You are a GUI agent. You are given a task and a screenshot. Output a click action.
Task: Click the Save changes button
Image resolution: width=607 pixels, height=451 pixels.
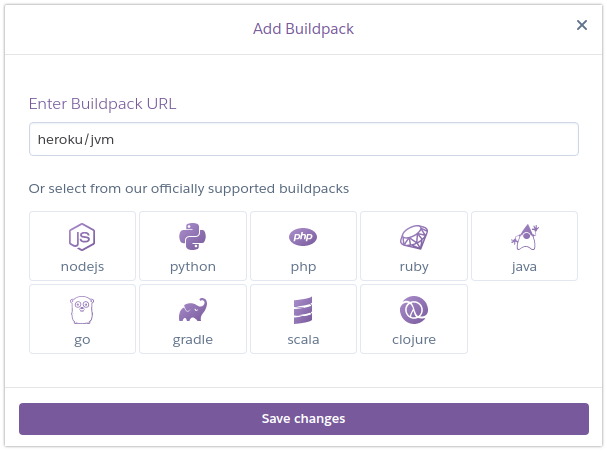coord(304,419)
